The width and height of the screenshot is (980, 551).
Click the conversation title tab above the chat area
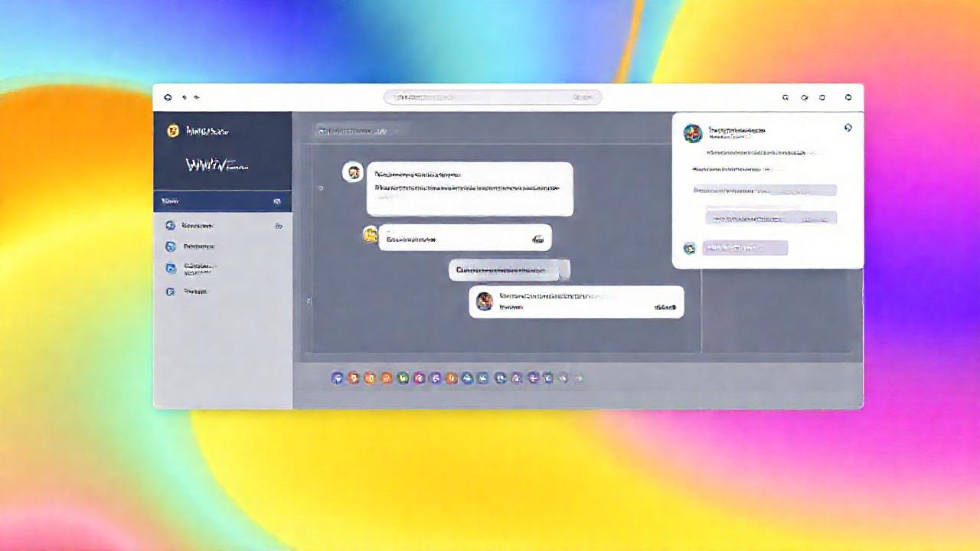(x=360, y=131)
